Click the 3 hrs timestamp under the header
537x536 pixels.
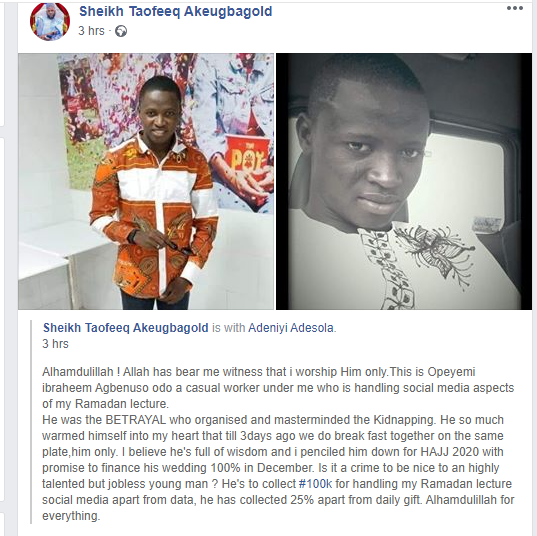tap(91, 31)
